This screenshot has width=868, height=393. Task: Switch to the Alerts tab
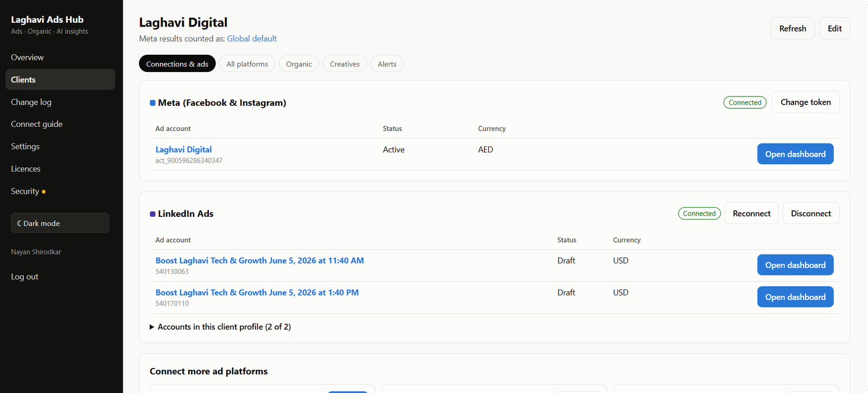387,64
